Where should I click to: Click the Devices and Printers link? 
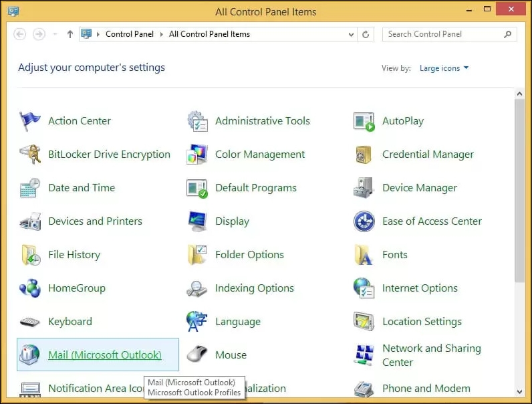tap(96, 221)
